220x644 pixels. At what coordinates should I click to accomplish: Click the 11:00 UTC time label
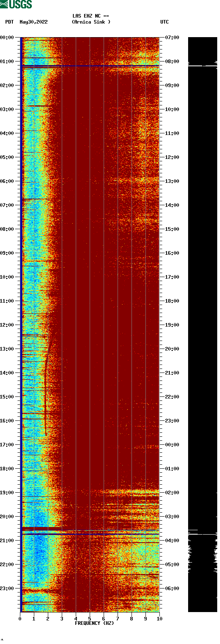pyautogui.click(x=172, y=133)
